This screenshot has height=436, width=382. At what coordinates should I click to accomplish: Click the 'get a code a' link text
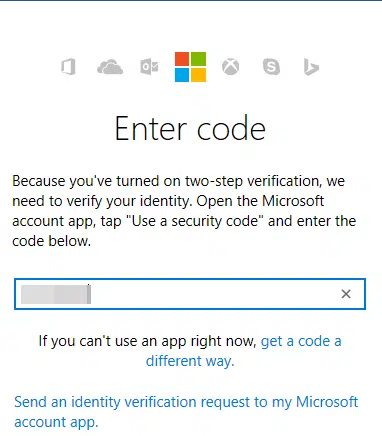point(301,341)
